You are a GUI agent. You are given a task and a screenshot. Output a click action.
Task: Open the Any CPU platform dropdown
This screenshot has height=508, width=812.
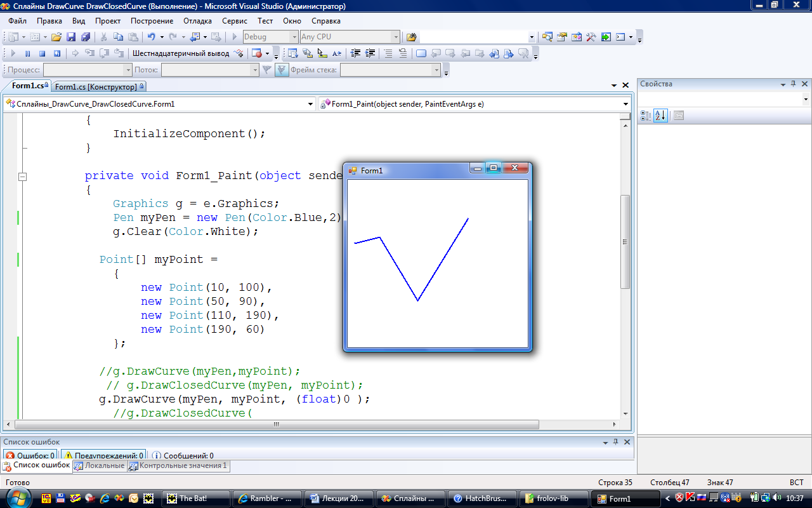[x=396, y=37]
